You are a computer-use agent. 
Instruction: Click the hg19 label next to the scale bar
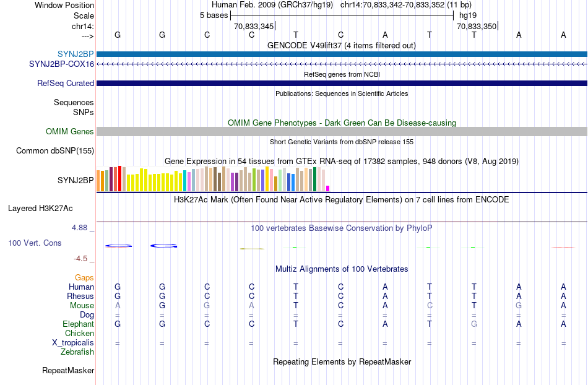pyautogui.click(x=468, y=15)
